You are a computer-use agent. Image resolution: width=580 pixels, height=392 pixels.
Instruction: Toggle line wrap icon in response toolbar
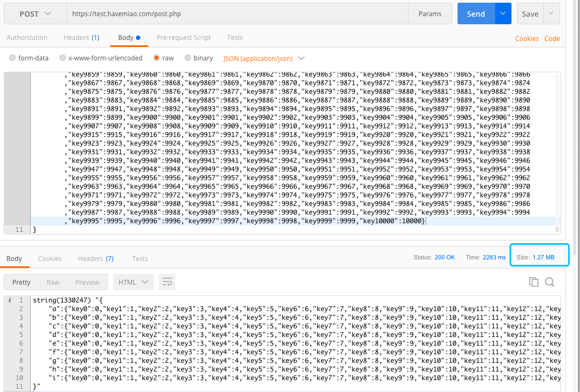[167, 282]
